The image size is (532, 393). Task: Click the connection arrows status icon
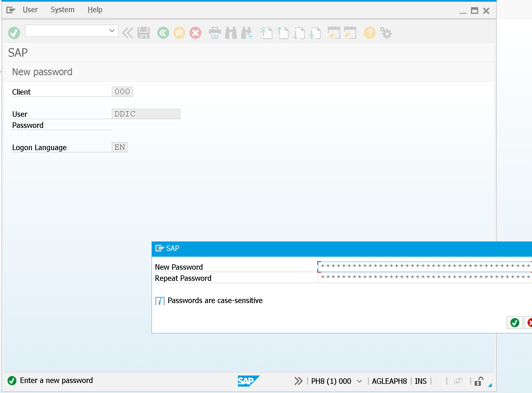tap(458, 381)
